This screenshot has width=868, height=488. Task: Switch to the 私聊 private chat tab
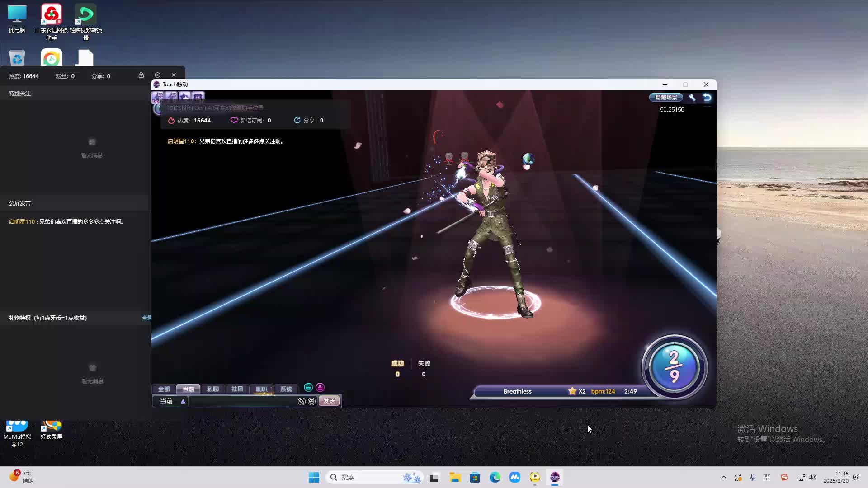pyautogui.click(x=212, y=389)
